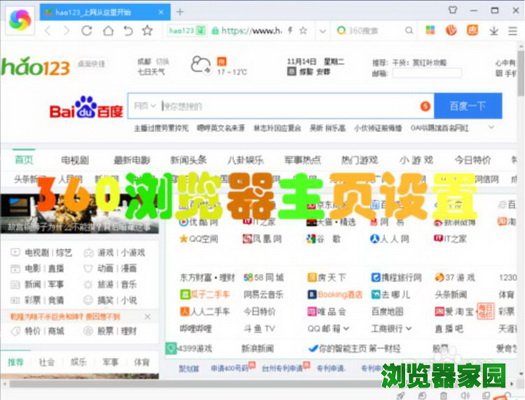Viewport: 525px width, 400px height.
Task: Select the 社会 news tab
Action: [x=47, y=362]
